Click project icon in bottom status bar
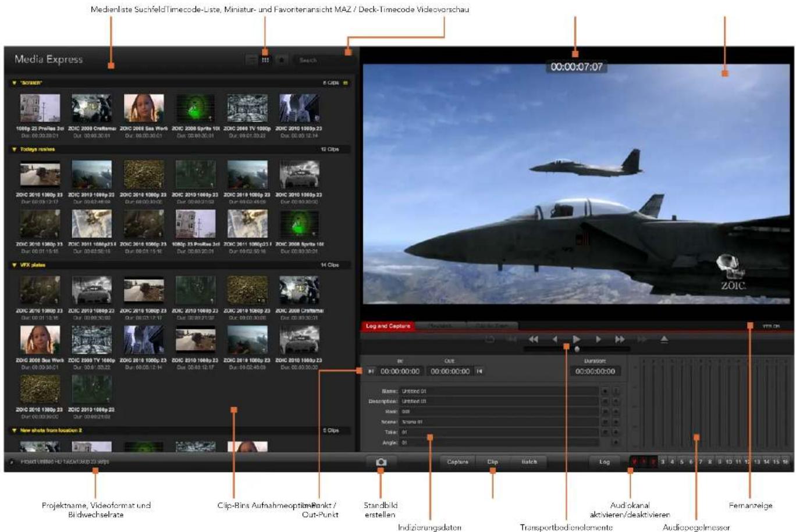This screenshot has width=796, height=532. (x=12, y=462)
